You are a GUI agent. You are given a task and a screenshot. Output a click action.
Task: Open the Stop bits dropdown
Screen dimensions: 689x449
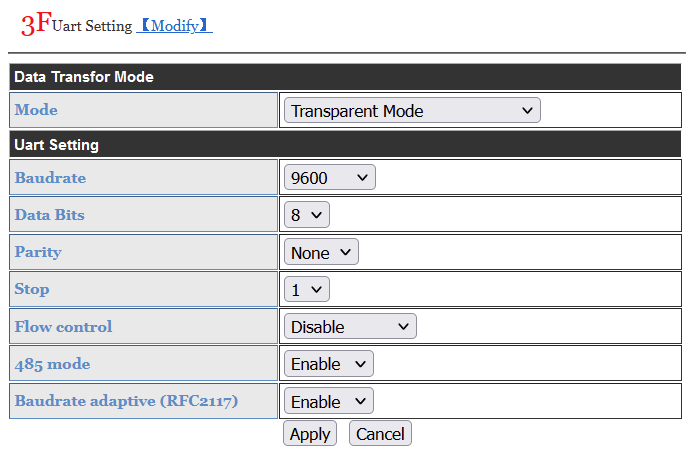tap(306, 290)
